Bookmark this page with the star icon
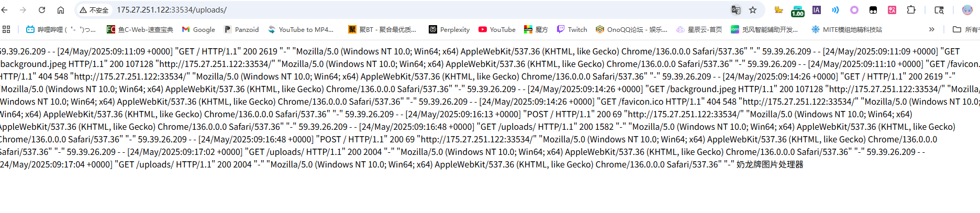Image resolution: width=980 pixels, height=213 pixels. tap(753, 10)
